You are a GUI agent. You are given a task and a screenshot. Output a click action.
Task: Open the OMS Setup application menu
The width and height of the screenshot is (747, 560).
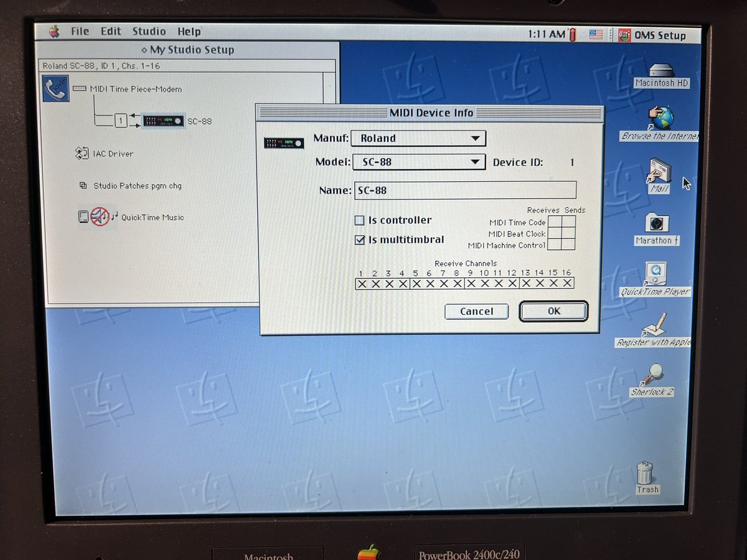[652, 35]
